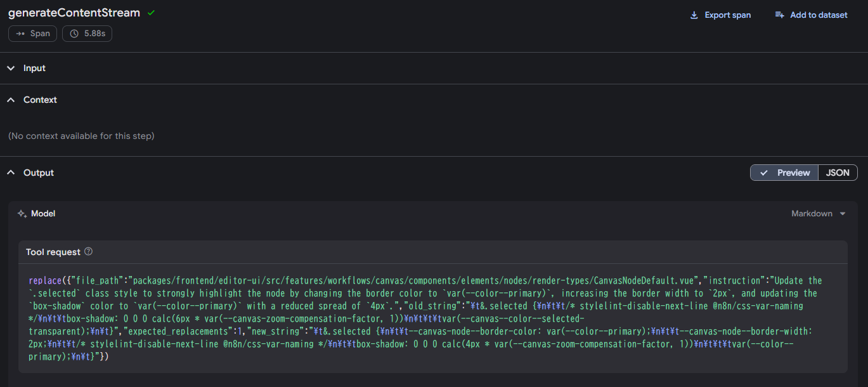The width and height of the screenshot is (868, 387).
Task: Click the Span type badge
Action: [32, 34]
